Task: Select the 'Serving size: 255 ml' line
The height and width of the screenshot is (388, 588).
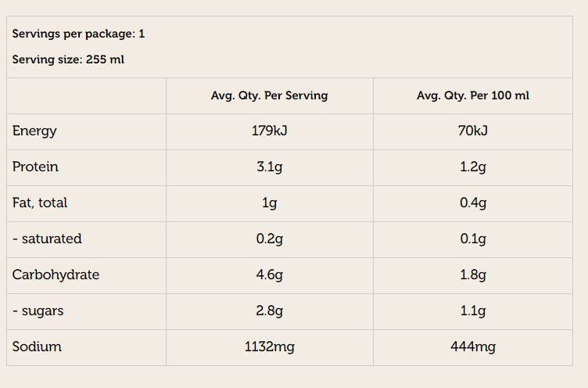Action: pyautogui.click(x=68, y=59)
